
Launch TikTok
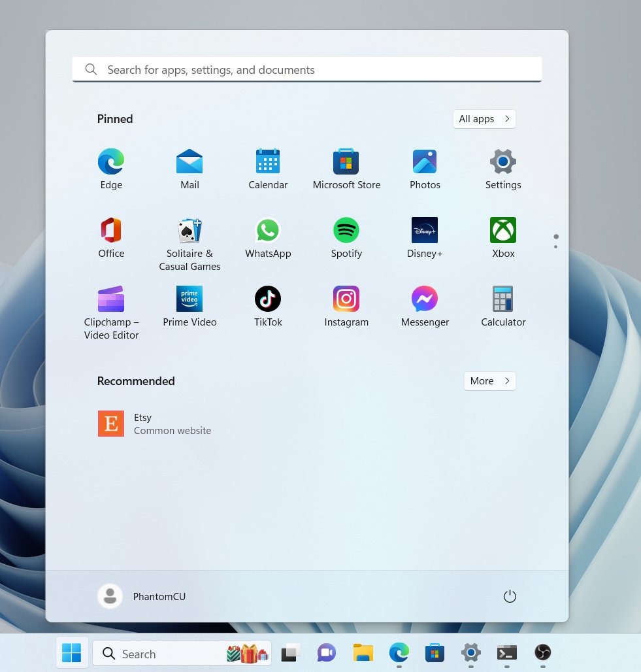tap(268, 306)
